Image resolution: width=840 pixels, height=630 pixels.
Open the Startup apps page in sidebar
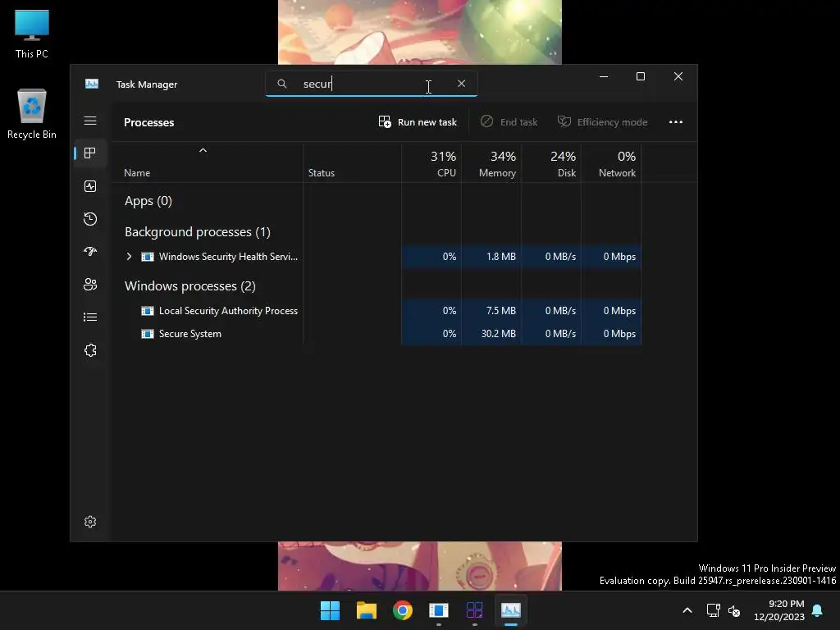tap(90, 251)
